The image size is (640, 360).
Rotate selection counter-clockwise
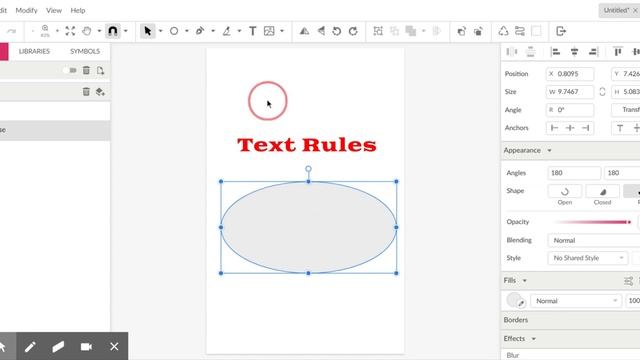(x=337, y=31)
